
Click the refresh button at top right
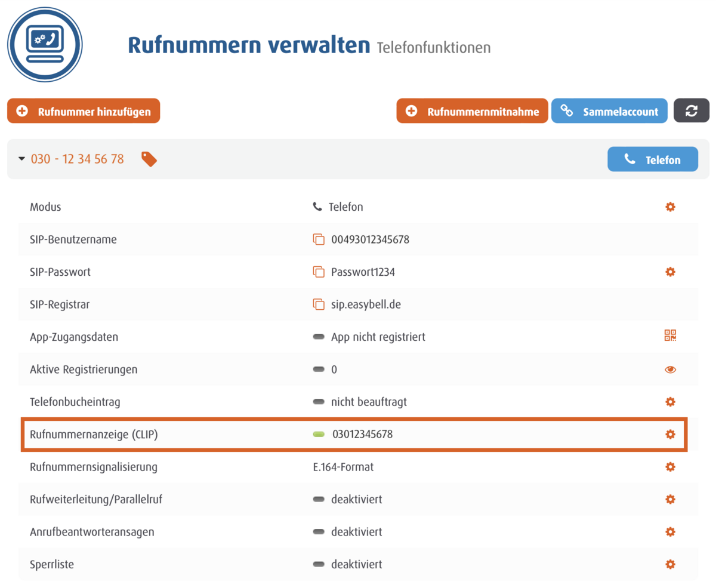click(691, 111)
